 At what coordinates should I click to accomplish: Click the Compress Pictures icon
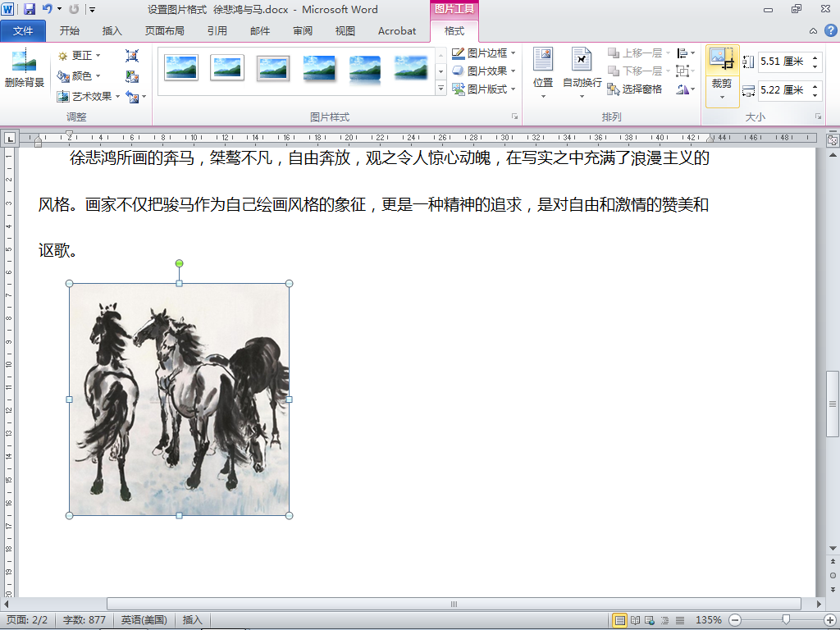(132, 56)
